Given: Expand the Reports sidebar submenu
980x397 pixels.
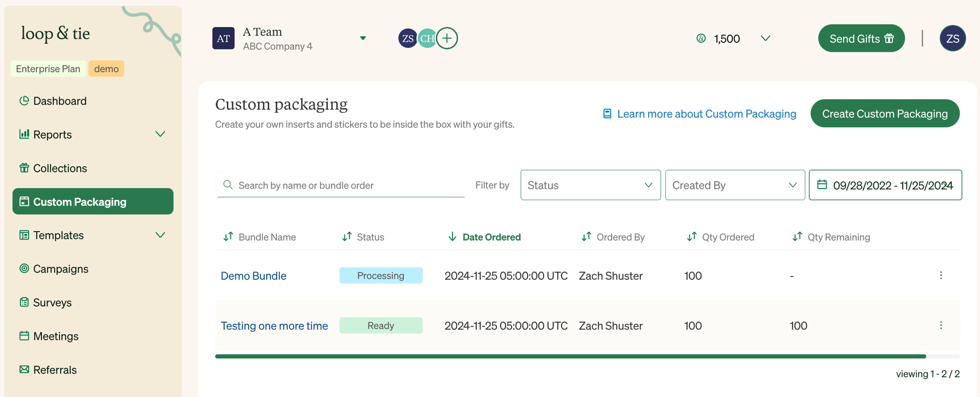Looking at the screenshot, I should pos(160,134).
